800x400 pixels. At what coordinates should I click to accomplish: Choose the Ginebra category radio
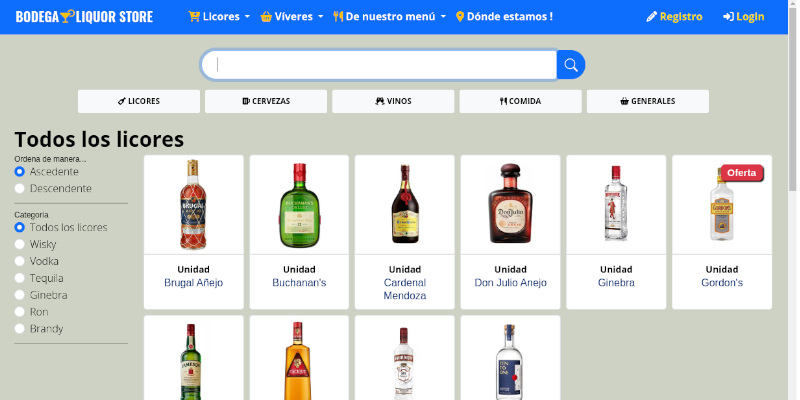(x=19, y=295)
